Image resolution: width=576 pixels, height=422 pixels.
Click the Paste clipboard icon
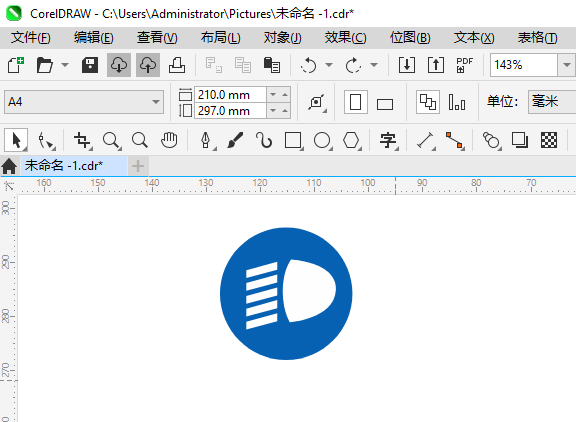[272, 65]
